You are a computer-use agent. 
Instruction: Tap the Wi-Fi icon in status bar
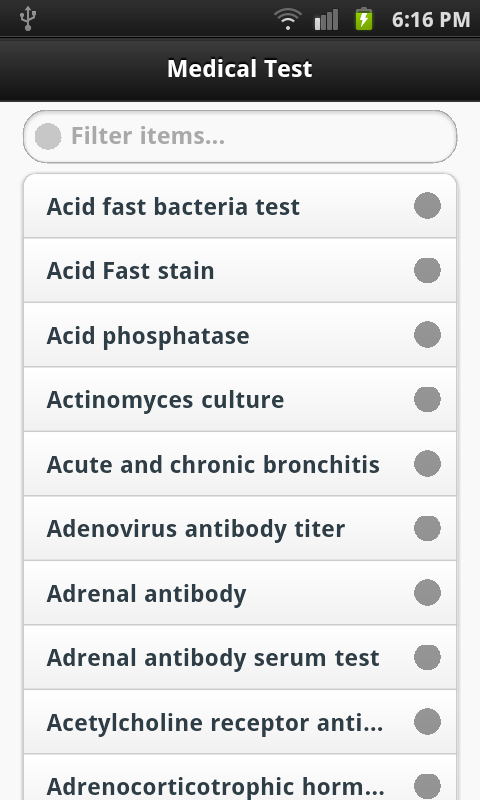(287, 19)
